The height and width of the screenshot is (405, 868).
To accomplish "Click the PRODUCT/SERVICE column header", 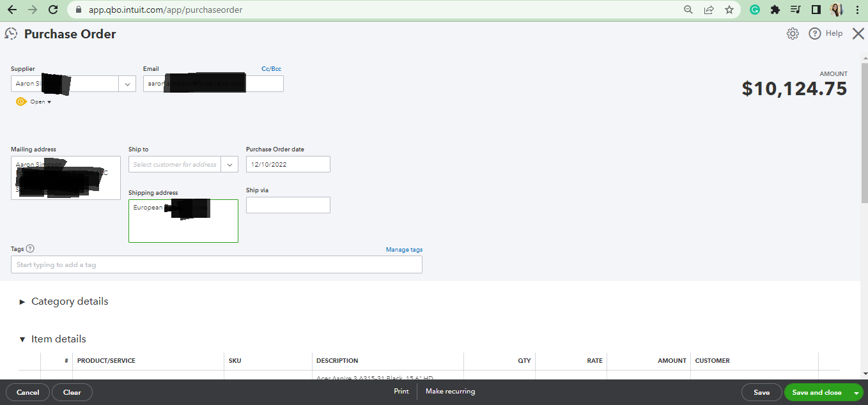I will click(x=106, y=361).
